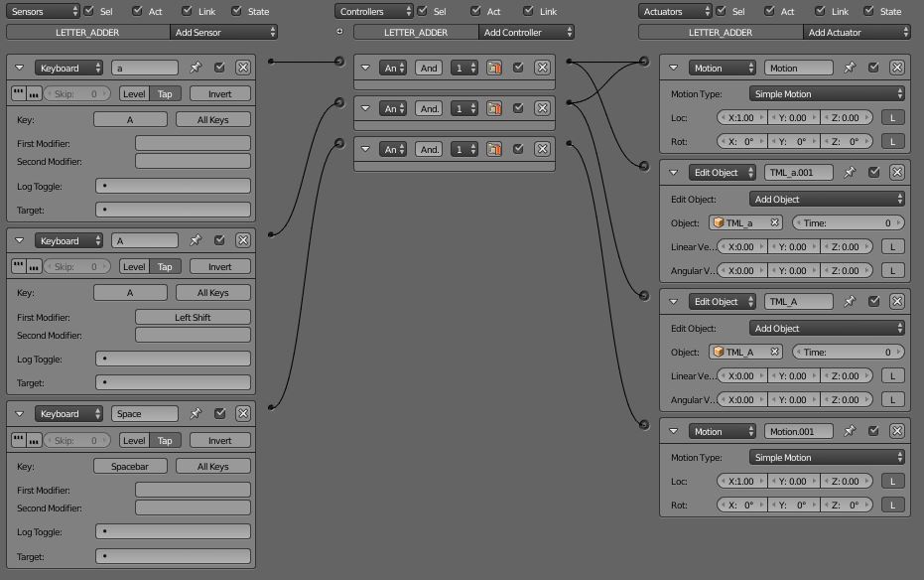Edit the Space sensor name field
This screenshot has width=924, height=580.
[x=144, y=414]
